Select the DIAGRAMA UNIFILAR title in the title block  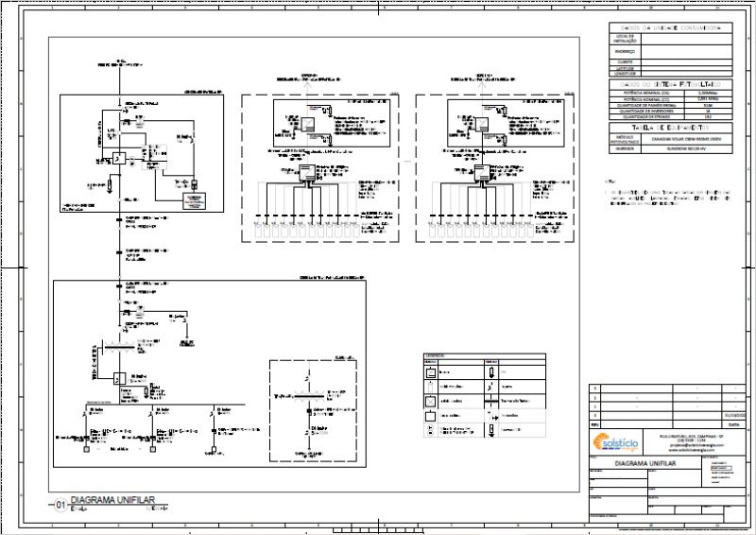coord(645,463)
